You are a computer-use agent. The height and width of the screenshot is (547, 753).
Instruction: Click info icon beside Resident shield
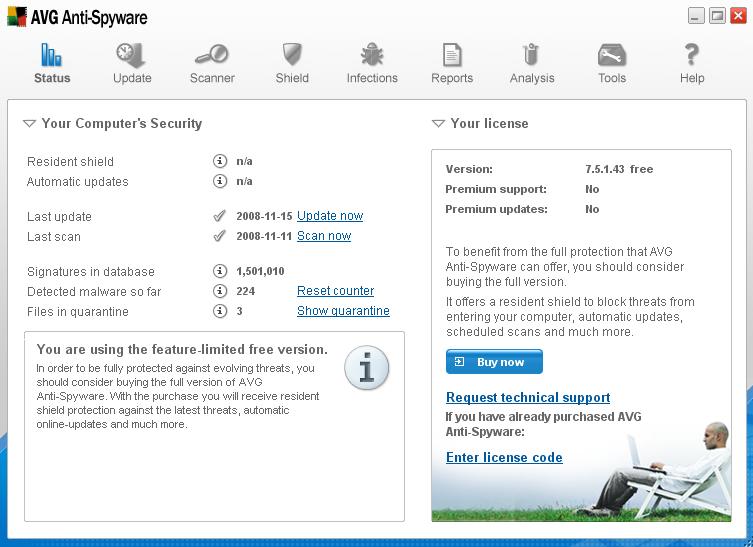(219, 161)
